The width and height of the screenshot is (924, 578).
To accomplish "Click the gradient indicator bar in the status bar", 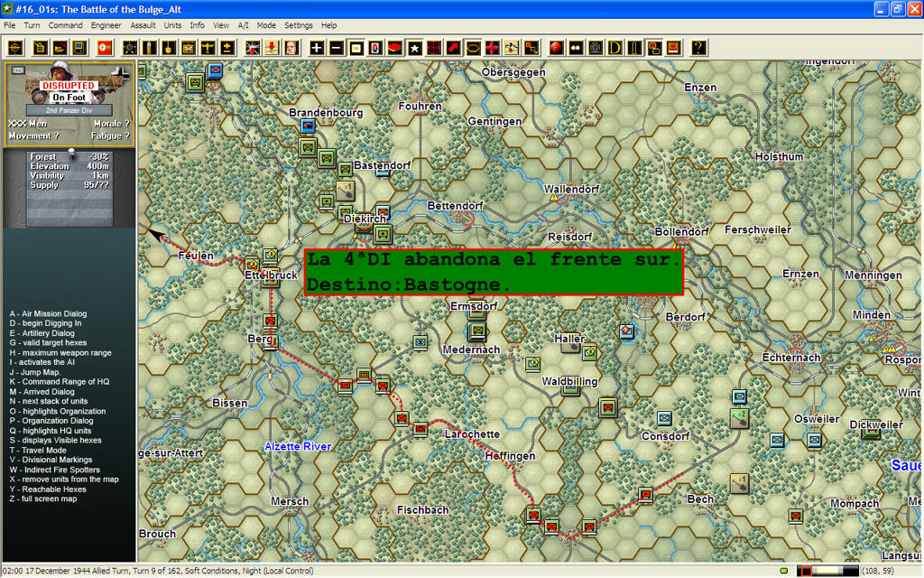I will (827, 571).
